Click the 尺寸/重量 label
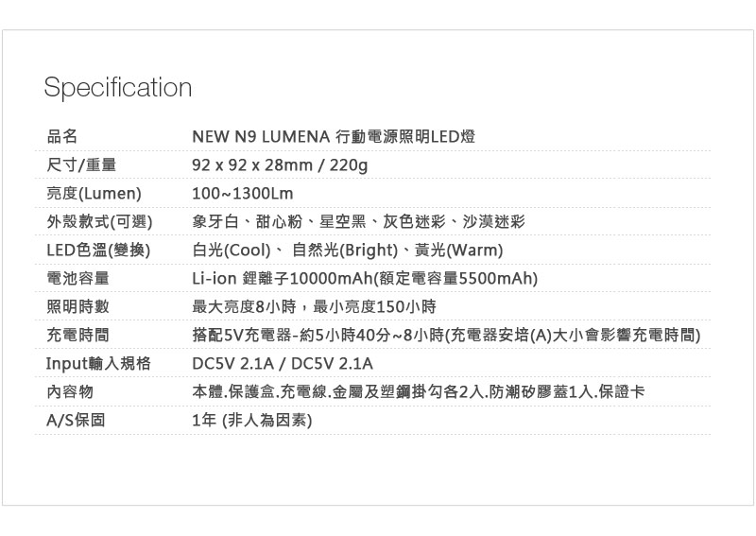The width and height of the screenshot is (756, 536). point(81,165)
